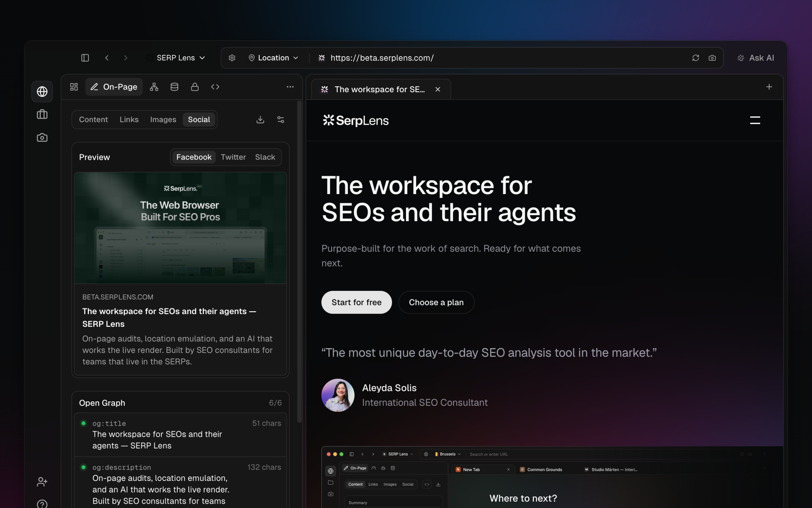Open the briefcase projects icon in sidebar
This screenshot has width=812, height=508.
pyautogui.click(x=42, y=114)
